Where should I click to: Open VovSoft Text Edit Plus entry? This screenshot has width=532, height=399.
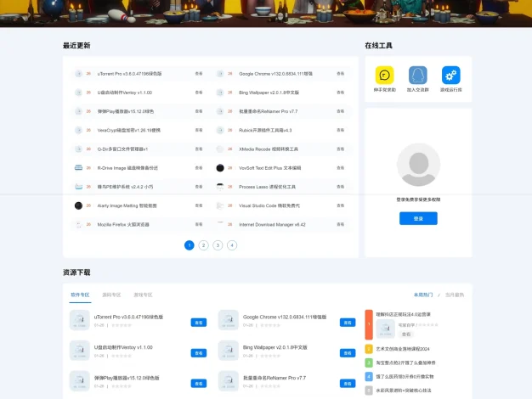pos(270,168)
